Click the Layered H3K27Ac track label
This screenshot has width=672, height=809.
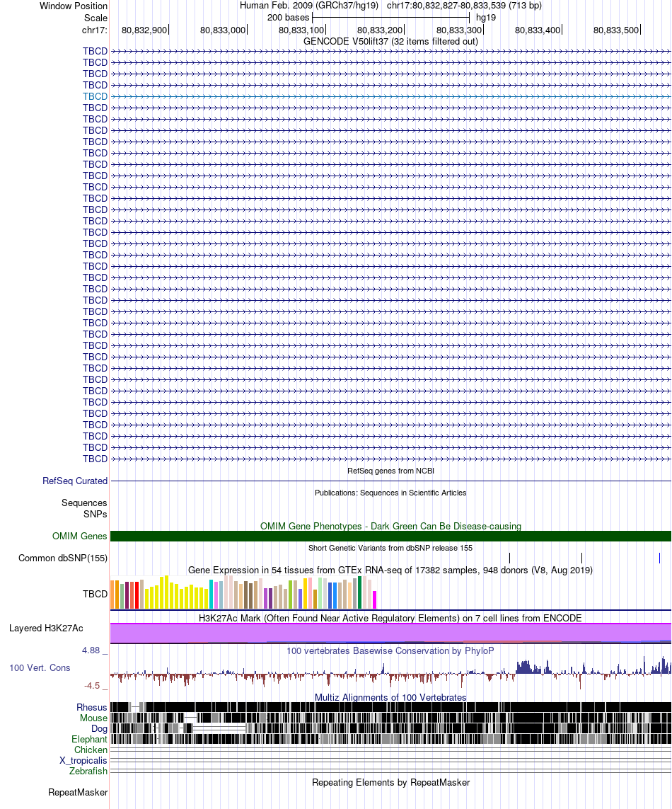pos(46,629)
